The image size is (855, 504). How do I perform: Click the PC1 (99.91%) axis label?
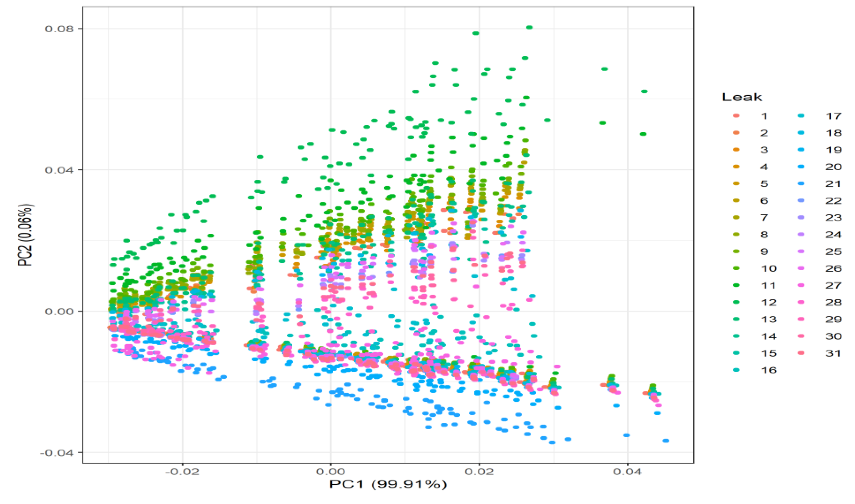pyautogui.click(x=388, y=484)
